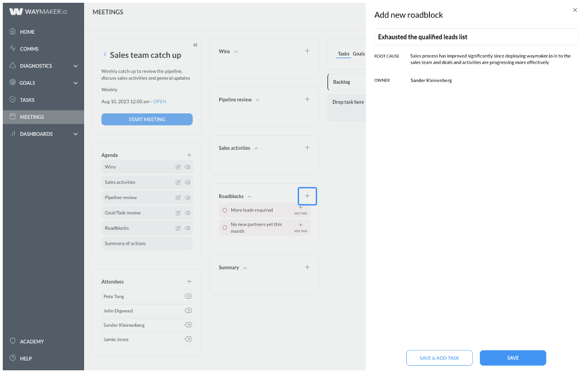
Task: Click the START MEETING button
Action: point(147,119)
